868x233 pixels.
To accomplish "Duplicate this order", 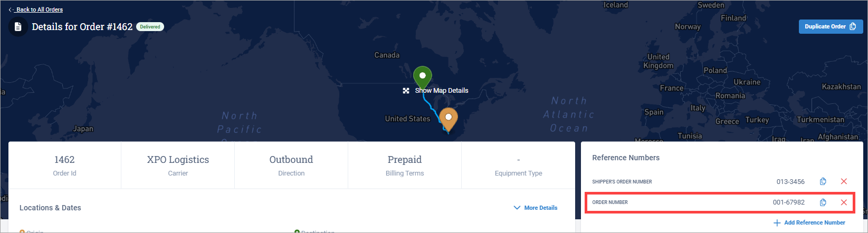I will 831,26.
